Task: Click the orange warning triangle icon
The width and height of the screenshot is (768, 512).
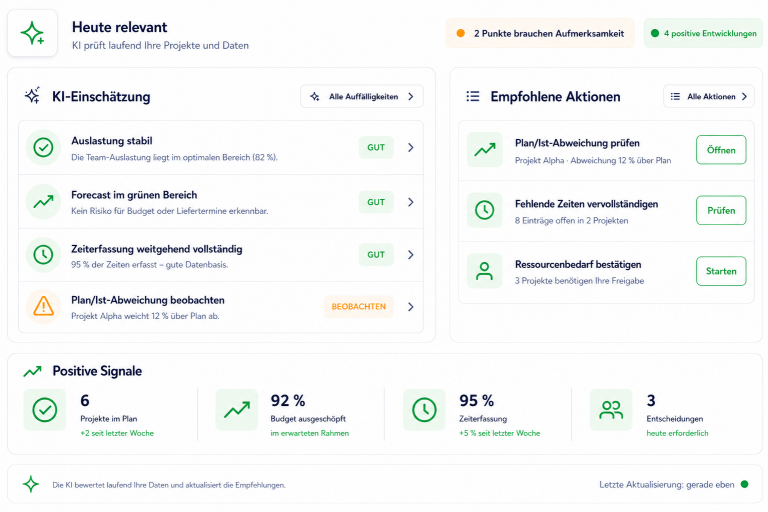Action: pyautogui.click(x=43, y=307)
